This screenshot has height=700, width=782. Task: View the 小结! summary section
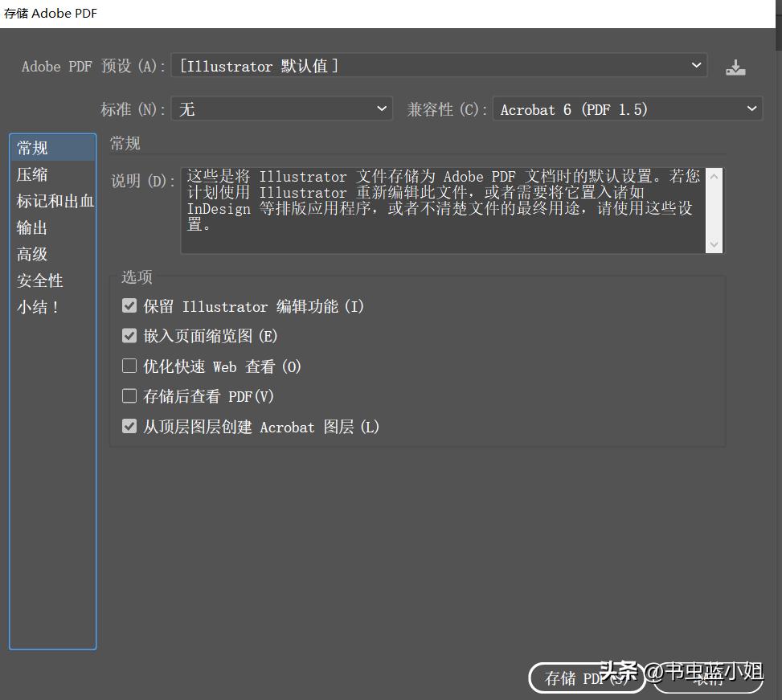37,307
